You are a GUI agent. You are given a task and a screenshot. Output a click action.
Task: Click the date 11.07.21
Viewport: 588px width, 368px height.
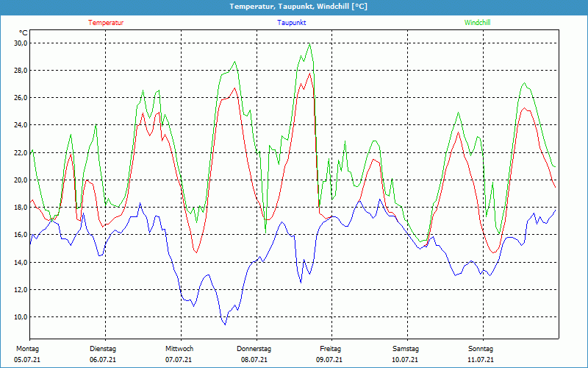coord(481,360)
